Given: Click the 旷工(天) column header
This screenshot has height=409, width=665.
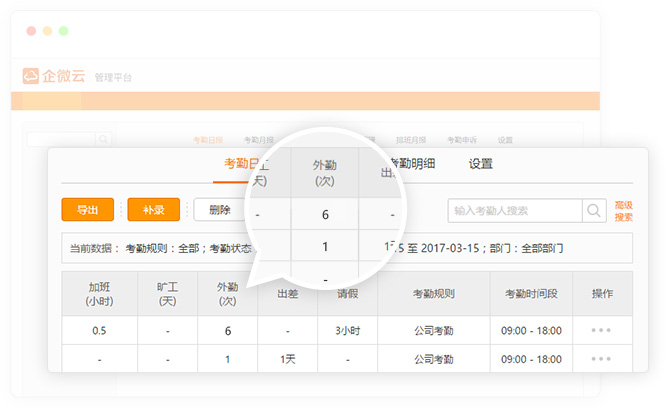Looking at the screenshot, I should pyautogui.click(x=168, y=294).
